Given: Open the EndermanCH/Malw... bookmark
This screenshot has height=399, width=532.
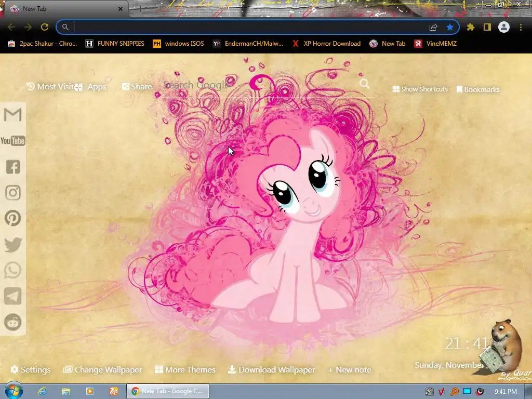Looking at the screenshot, I should 248,44.
